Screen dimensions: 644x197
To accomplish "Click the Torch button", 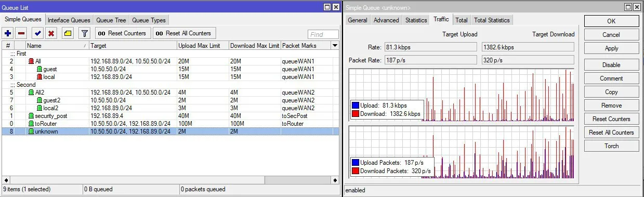I will point(611,146).
